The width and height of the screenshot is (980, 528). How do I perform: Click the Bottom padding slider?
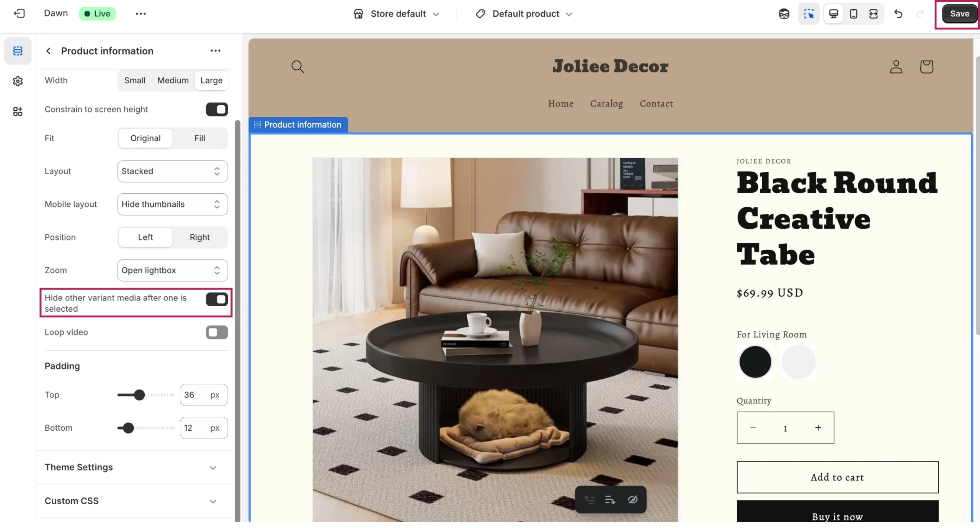click(x=146, y=428)
